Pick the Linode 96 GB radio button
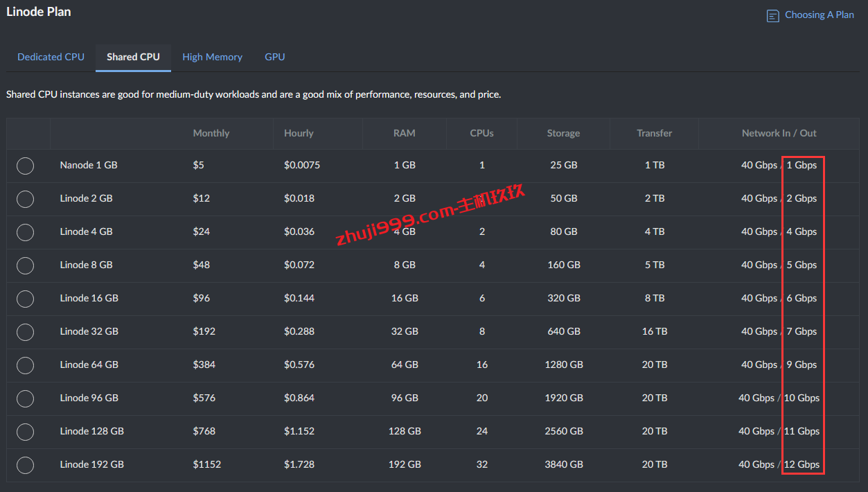 [x=25, y=398]
